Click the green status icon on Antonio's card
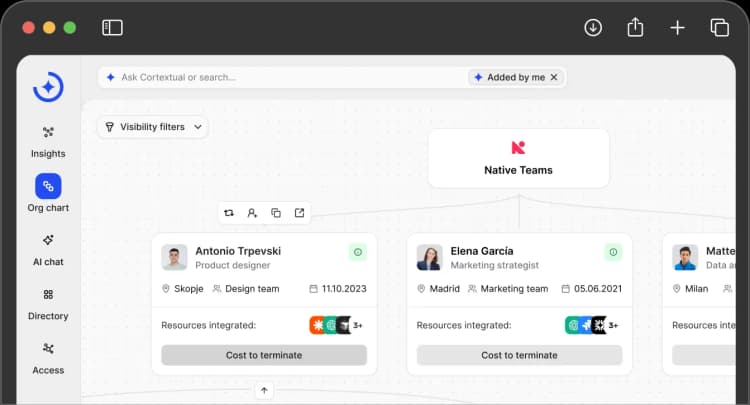The height and width of the screenshot is (405, 750). click(x=358, y=252)
